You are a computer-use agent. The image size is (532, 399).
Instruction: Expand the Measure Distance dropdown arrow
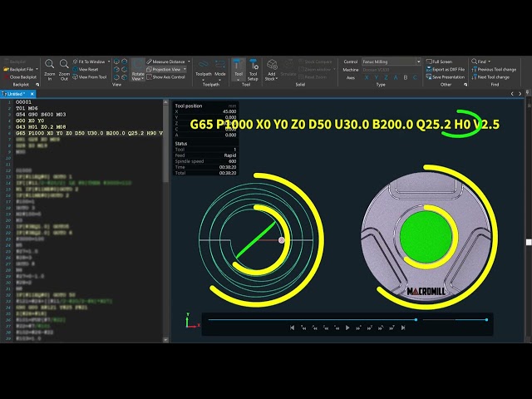tap(189, 62)
